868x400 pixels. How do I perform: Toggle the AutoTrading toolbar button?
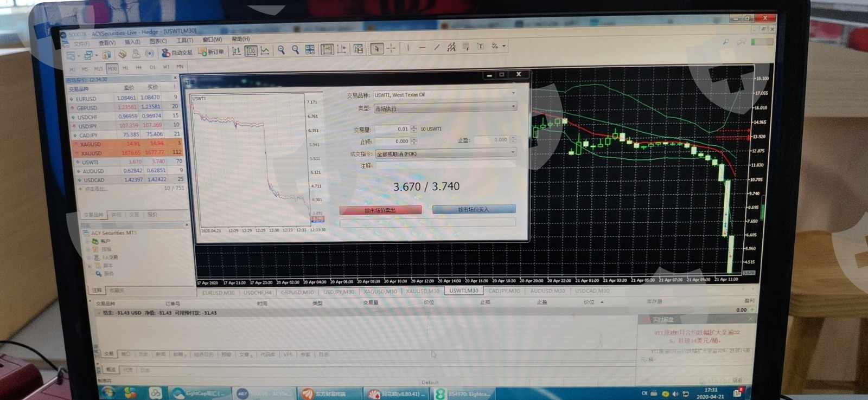pos(177,53)
